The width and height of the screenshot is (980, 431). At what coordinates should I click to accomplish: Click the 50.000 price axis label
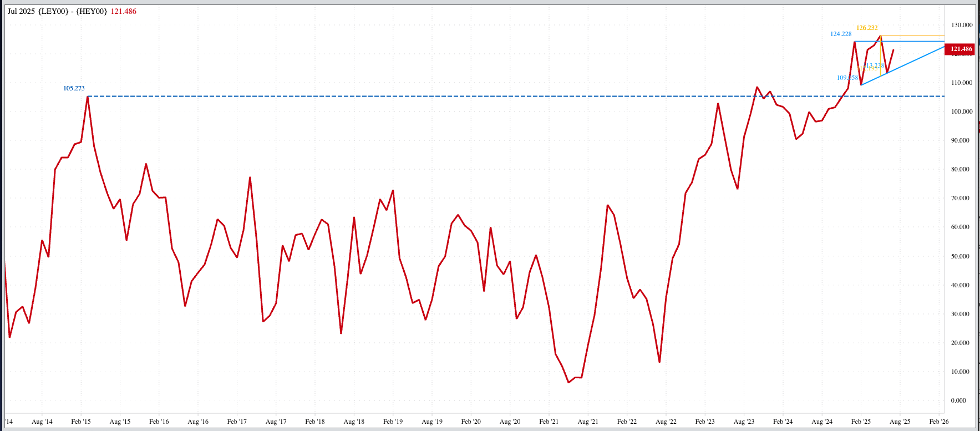coord(960,256)
